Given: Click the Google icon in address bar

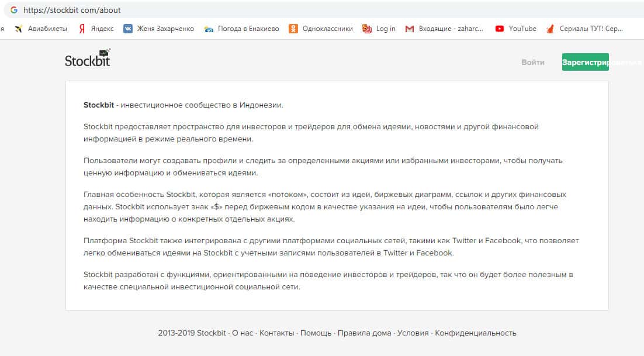Looking at the screenshot, I should click(14, 10).
